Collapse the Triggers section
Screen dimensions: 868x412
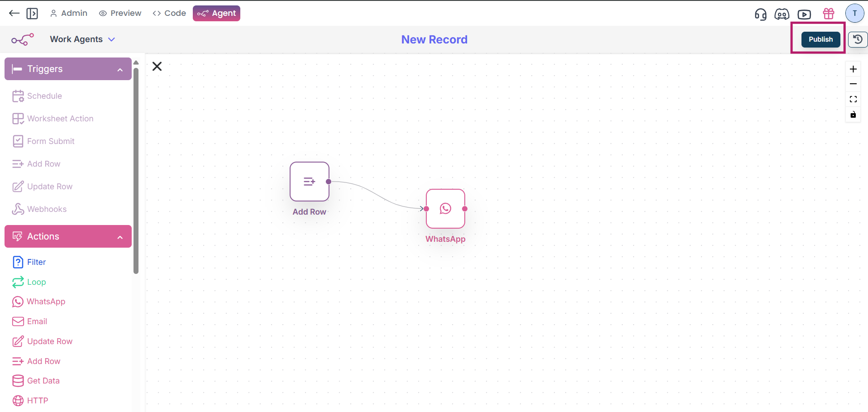point(120,69)
